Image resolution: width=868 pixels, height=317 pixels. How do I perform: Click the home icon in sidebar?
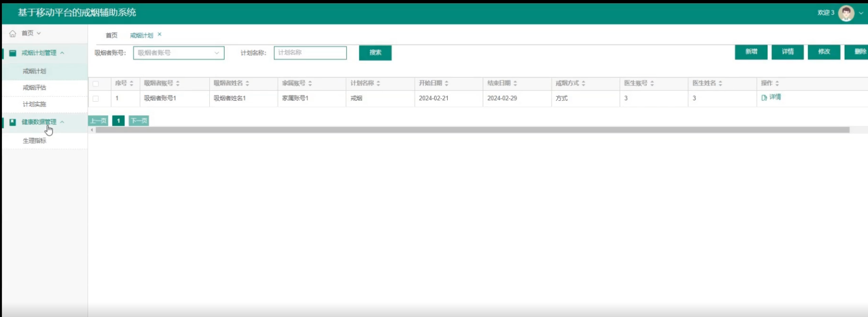(x=12, y=34)
